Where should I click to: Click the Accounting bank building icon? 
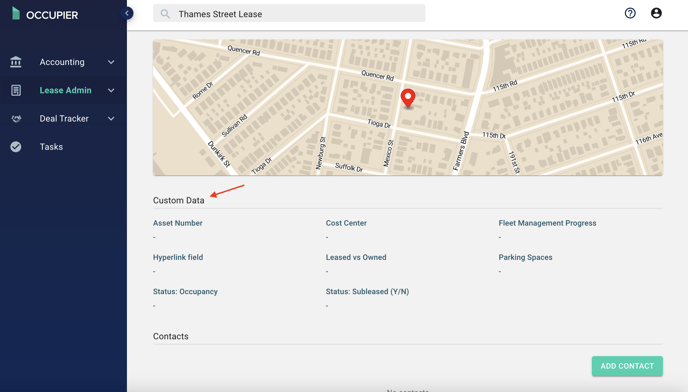16,62
